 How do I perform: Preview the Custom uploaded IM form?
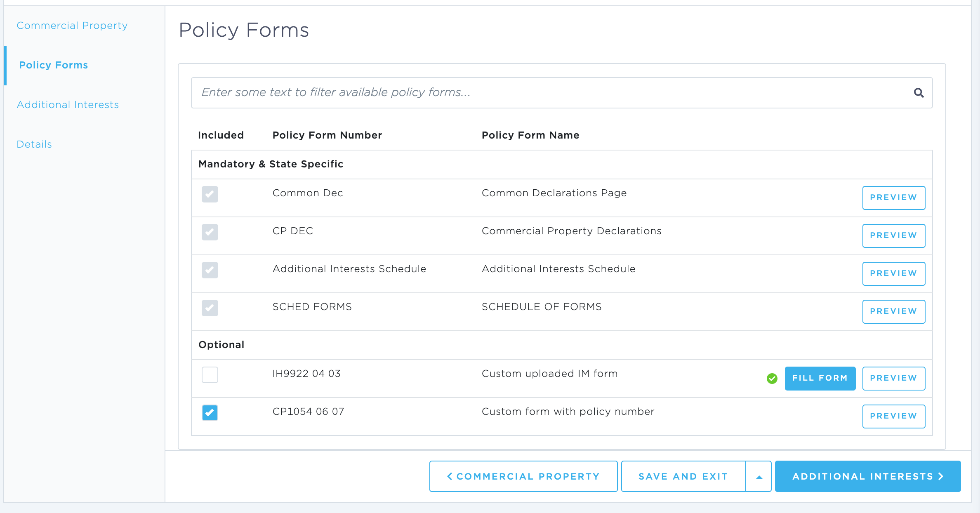(893, 378)
